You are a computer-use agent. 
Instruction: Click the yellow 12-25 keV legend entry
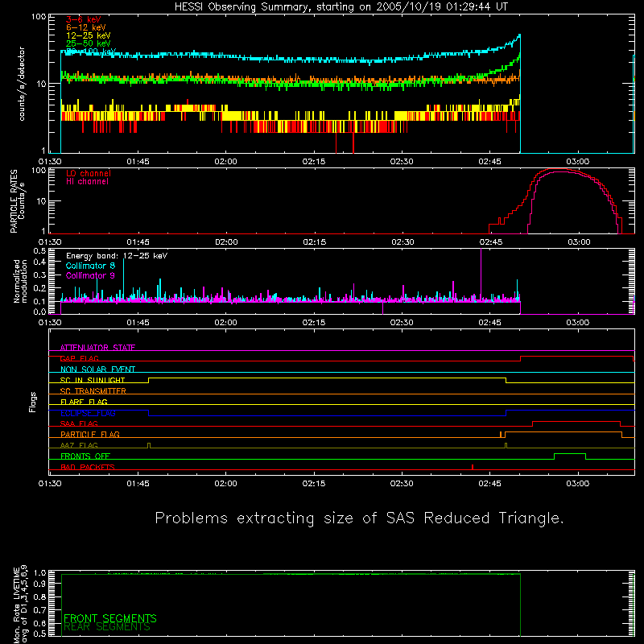89,35
